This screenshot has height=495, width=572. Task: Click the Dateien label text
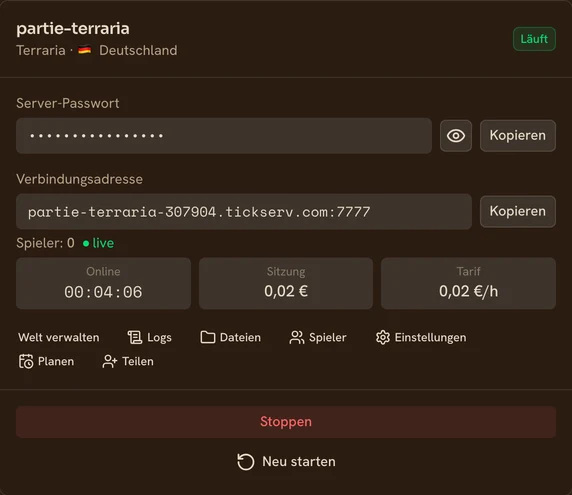[240, 337]
